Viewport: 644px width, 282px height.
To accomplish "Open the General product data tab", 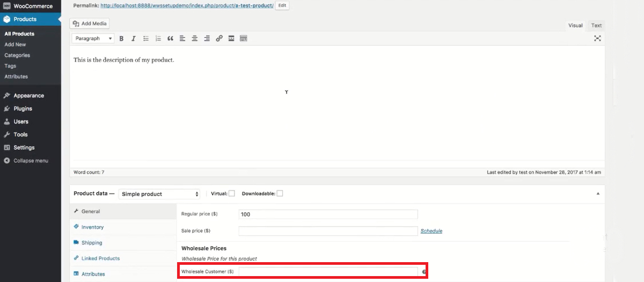I will 123,212.
